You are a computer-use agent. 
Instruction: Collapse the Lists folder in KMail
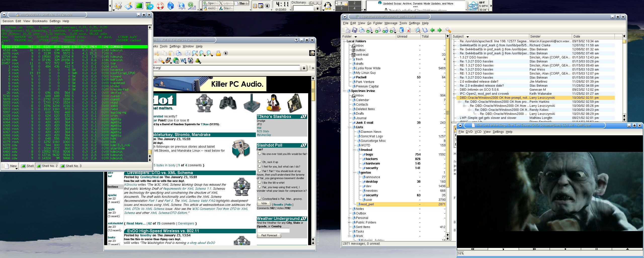point(349,127)
